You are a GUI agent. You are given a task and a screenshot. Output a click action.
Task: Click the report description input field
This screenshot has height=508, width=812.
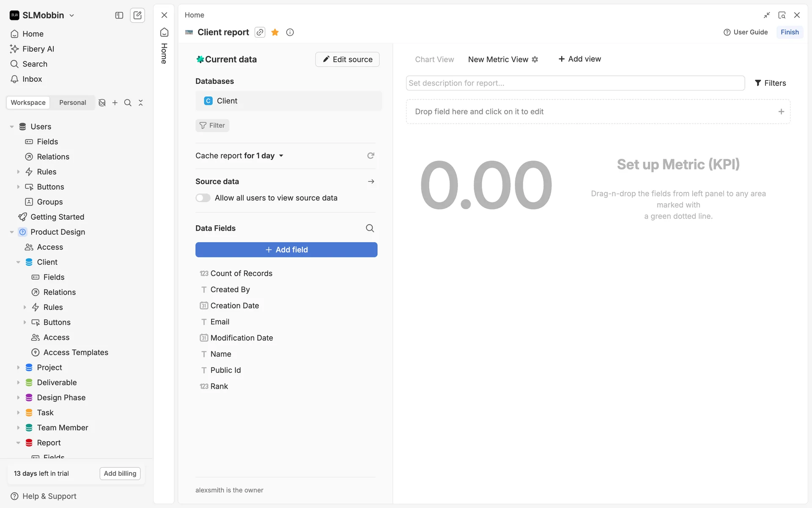pyautogui.click(x=575, y=83)
